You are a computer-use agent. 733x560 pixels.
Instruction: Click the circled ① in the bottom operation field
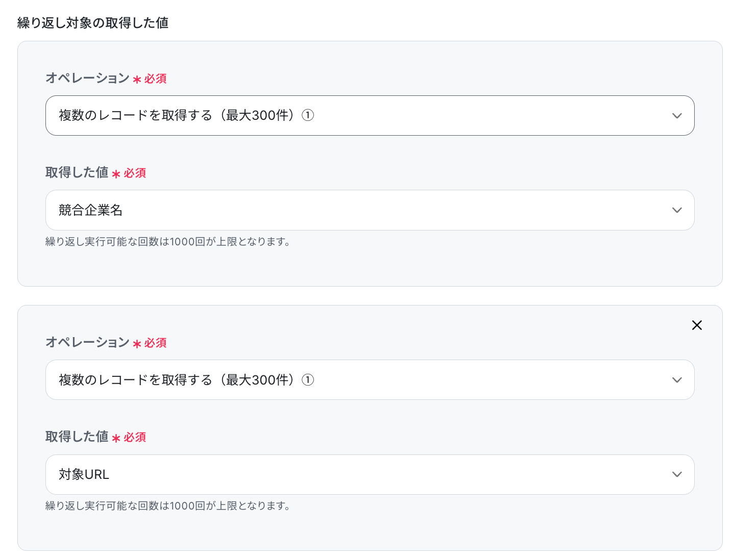pos(308,380)
